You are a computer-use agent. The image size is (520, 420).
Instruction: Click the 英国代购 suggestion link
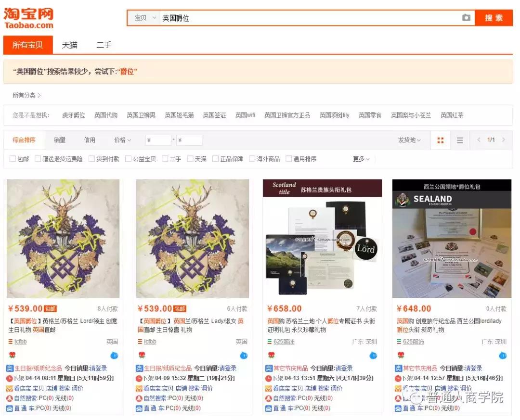coord(106,115)
